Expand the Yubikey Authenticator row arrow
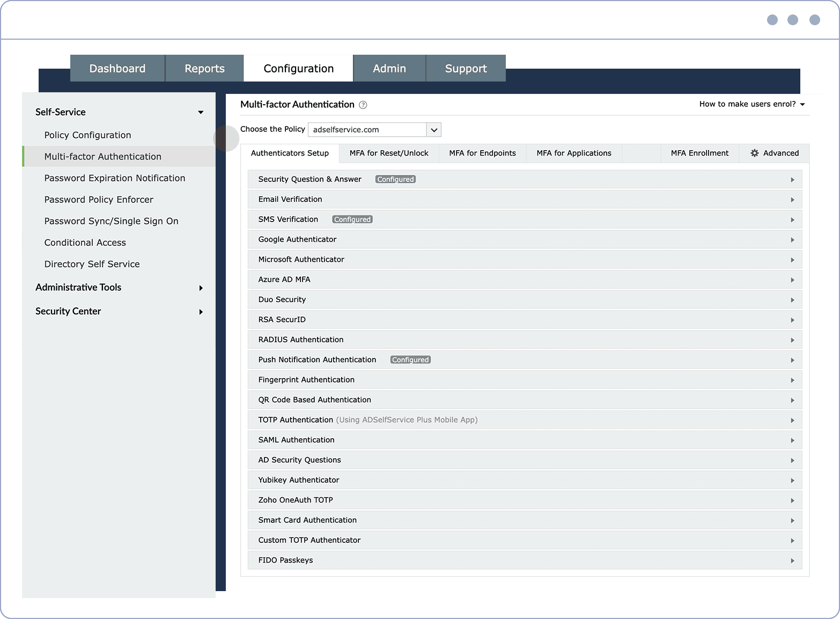Image resolution: width=840 pixels, height=619 pixels. click(x=792, y=481)
